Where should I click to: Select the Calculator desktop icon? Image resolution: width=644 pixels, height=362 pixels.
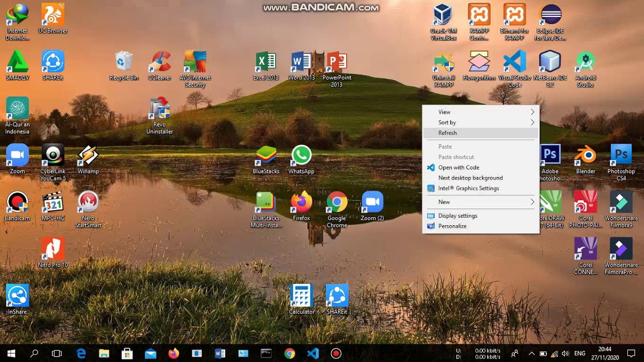click(x=301, y=299)
